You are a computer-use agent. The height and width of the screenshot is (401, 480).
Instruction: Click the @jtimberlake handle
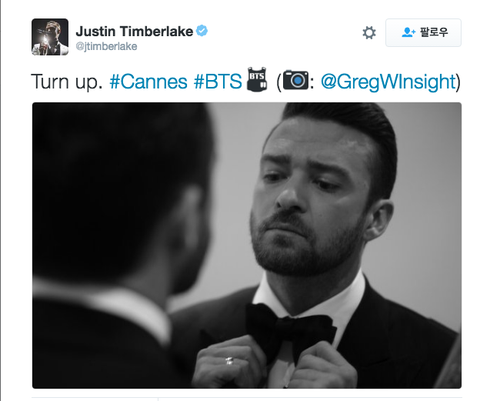click(106, 46)
